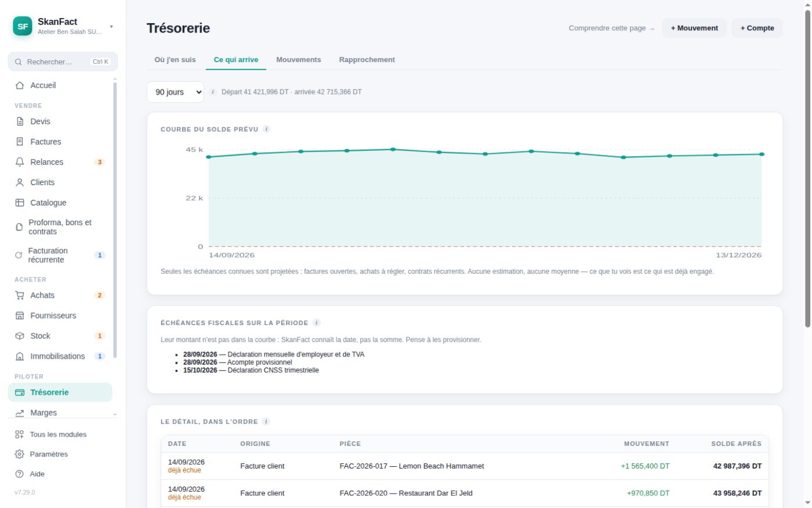This screenshot has height=508, width=812.
Task: Click the Achats badge showing 2
Action: click(100, 296)
